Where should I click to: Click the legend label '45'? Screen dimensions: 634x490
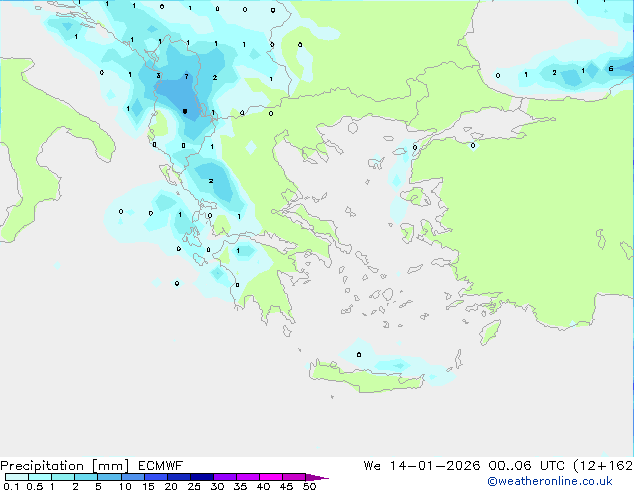pos(286,486)
